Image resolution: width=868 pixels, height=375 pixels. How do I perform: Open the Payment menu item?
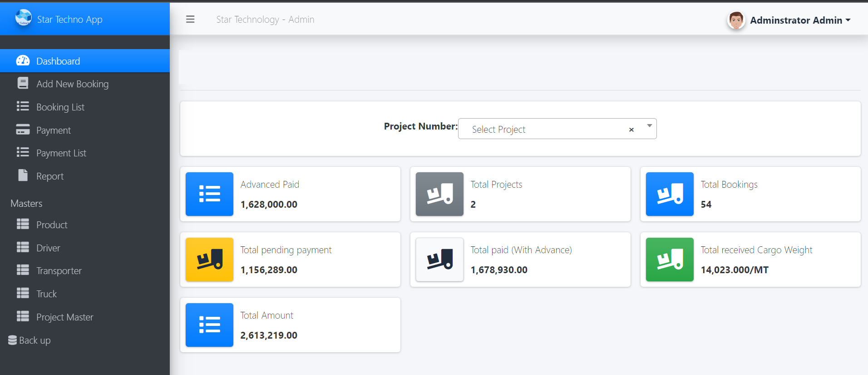click(x=85, y=130)
